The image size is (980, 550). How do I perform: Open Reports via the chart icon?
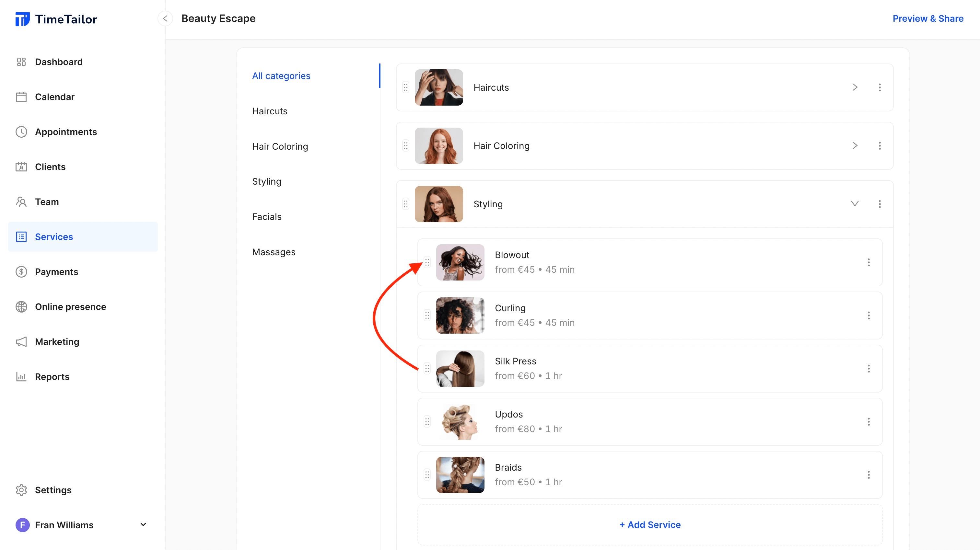pyautogui.click(x=21, y=377)
